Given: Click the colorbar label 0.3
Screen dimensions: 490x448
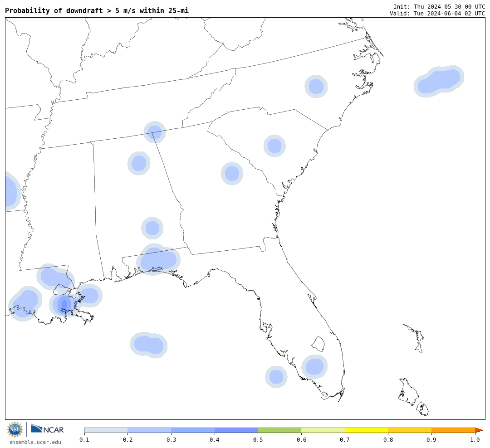Looking at the screenshot, I should (171, 439).
